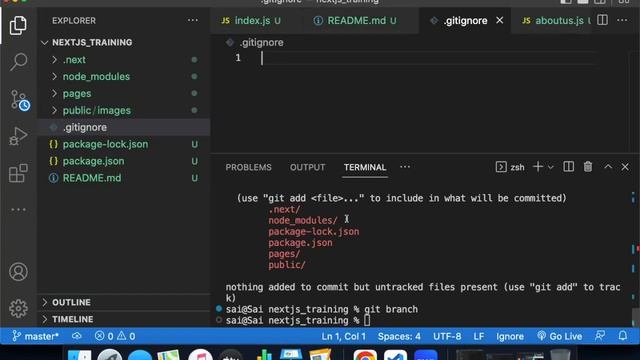Expand the .next folder
Image resolution: width=640 pixels, height=360 pixels.
124,60
